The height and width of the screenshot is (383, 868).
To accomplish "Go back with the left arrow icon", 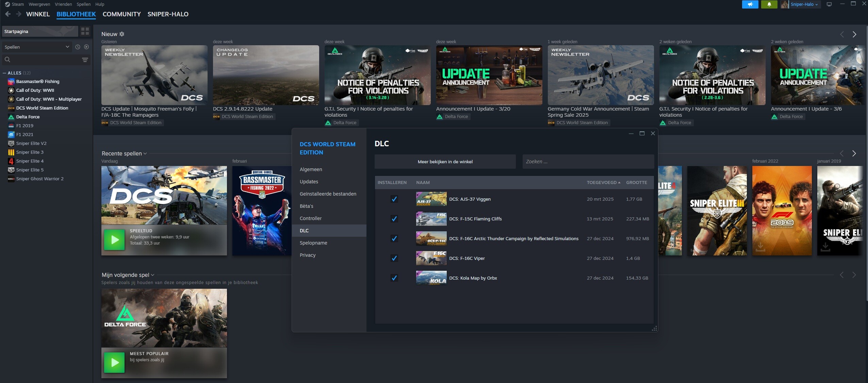I will 8,14.
